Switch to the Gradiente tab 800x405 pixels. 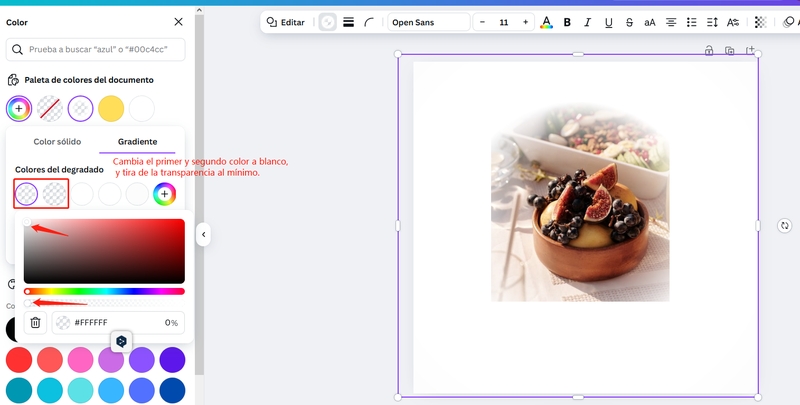point(137,141)
